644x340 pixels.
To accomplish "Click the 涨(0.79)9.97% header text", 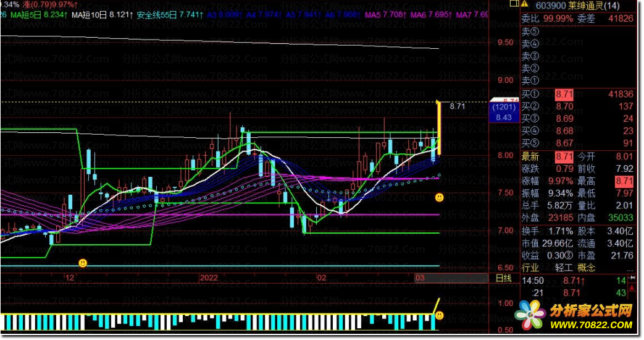I will coord(50,4).
